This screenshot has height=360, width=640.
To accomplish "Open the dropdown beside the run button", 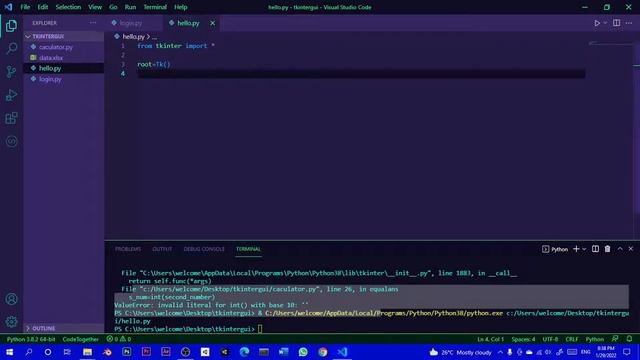I will (605, 23).
